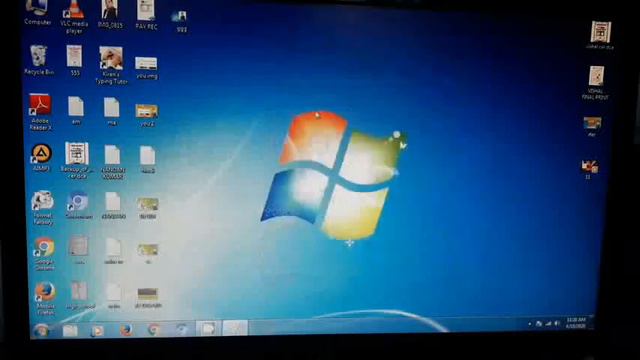This screenshot has height=360, width=640.
Task: Open Adobe Reader X shortcut
Action: point(40,112)
